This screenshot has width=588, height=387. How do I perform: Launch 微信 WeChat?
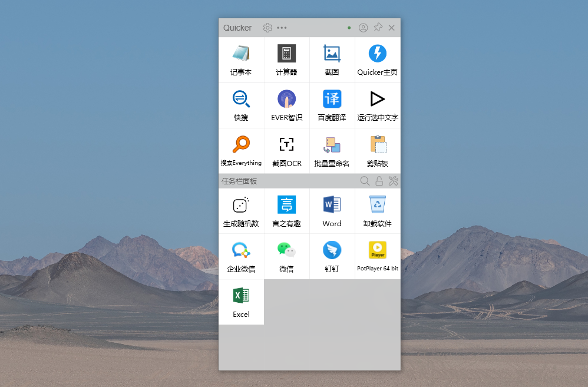tap(286, 256)
